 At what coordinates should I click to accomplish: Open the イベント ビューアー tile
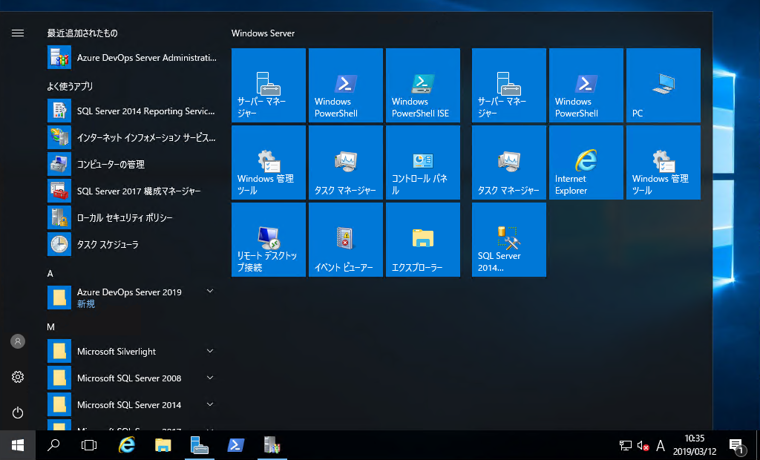[x=346, y=239]
